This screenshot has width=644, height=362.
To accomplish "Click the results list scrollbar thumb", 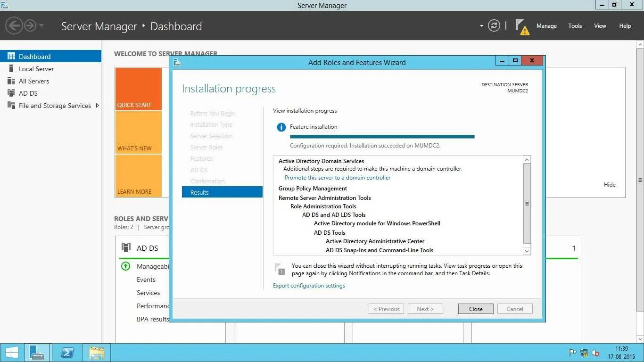I will pyautogui.click(x=527, y=204).
